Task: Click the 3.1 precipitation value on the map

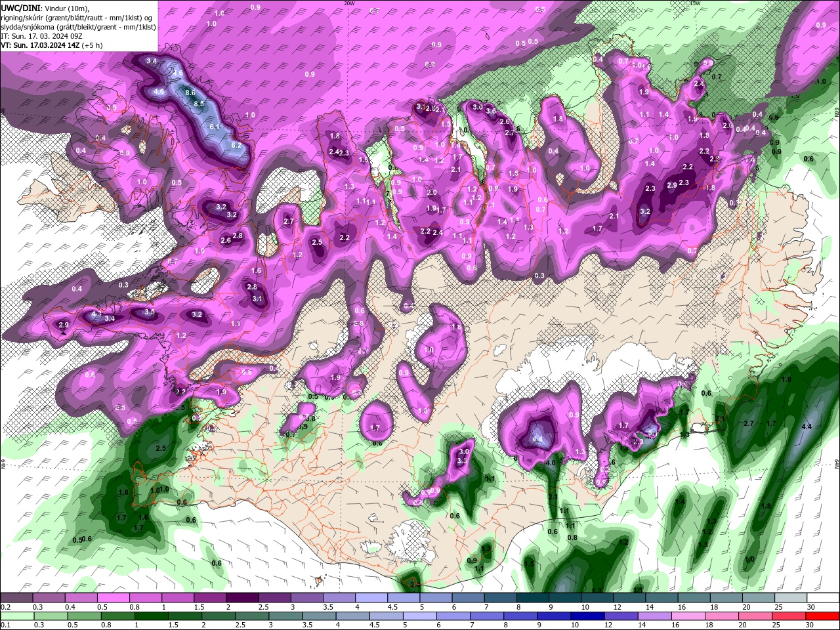Action: tap(257, 299)
